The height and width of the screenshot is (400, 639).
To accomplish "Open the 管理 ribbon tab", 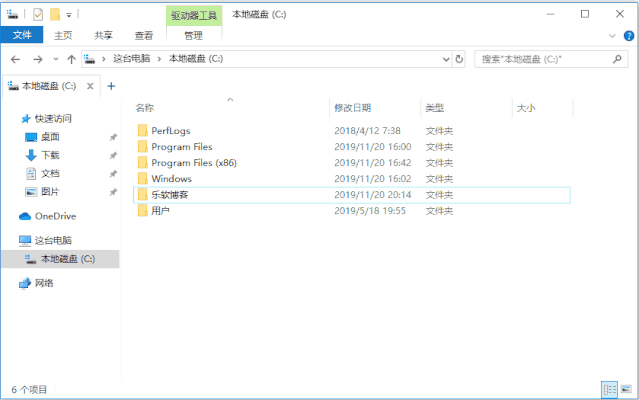I will click(194, 35).
